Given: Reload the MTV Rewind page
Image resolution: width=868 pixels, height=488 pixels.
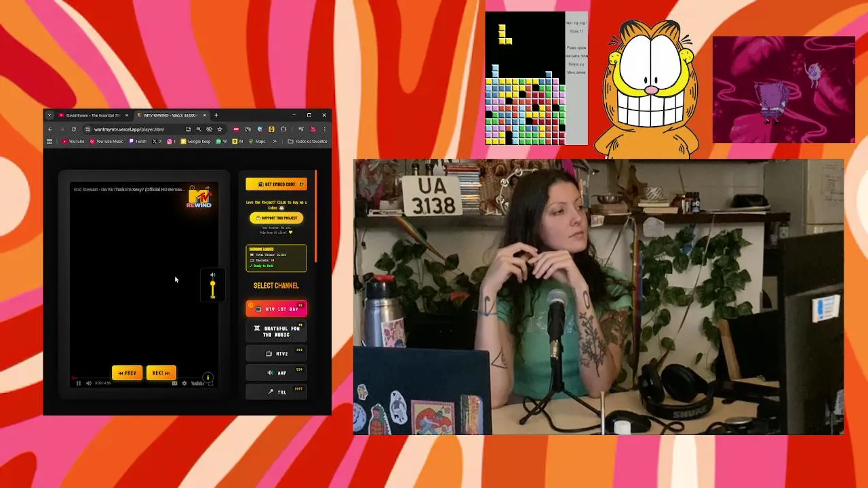Looking at the screenshot, I should click(x=74, y=129).
